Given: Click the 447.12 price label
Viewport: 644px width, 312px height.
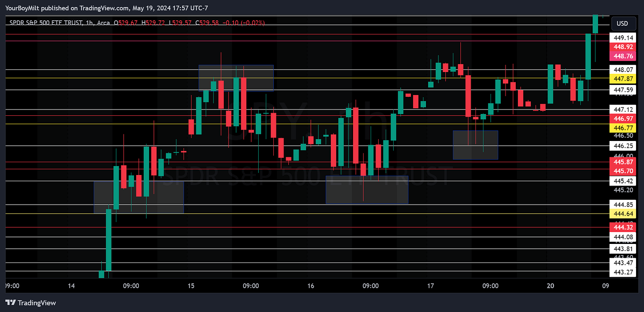Looking at the screenshot, I should click(622, 110).
